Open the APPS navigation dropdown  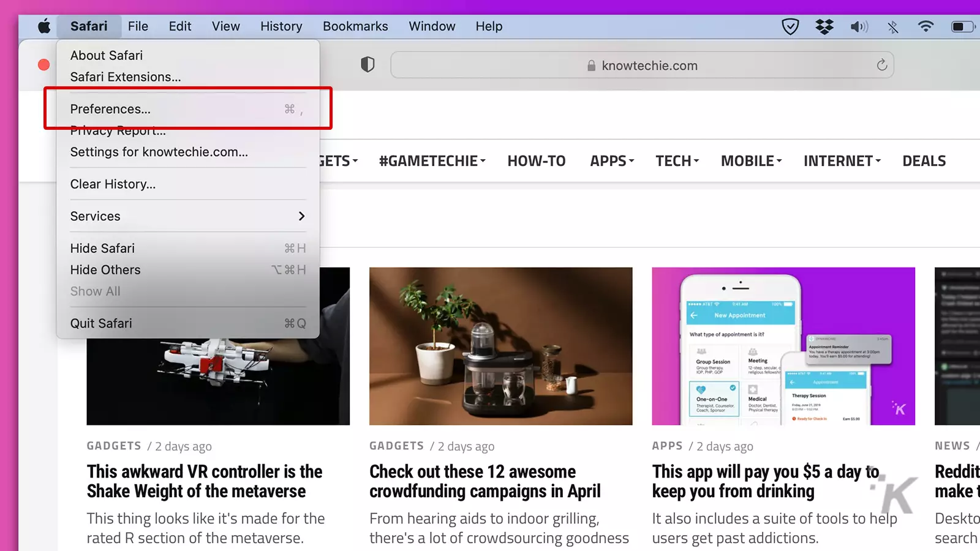click(612, 161)
